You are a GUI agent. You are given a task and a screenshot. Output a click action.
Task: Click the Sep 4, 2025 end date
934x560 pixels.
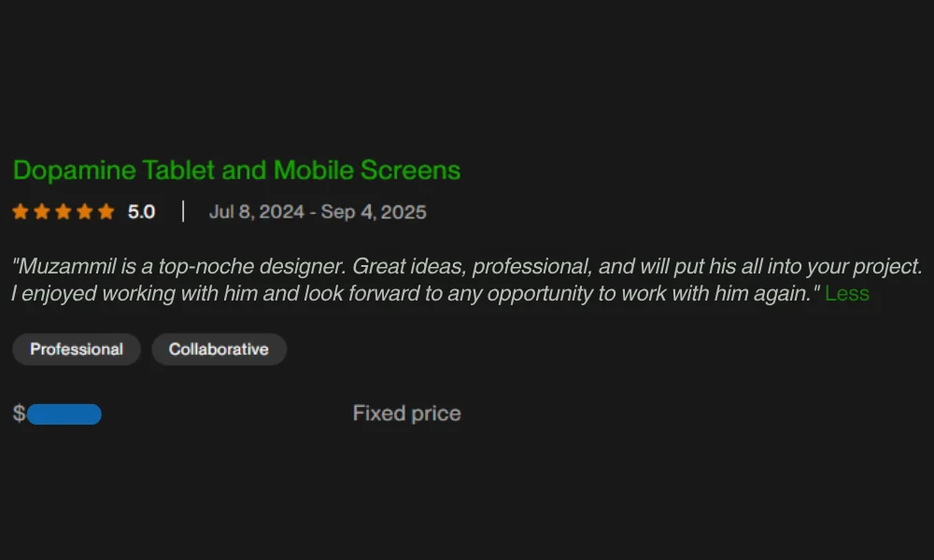point(374,212)
